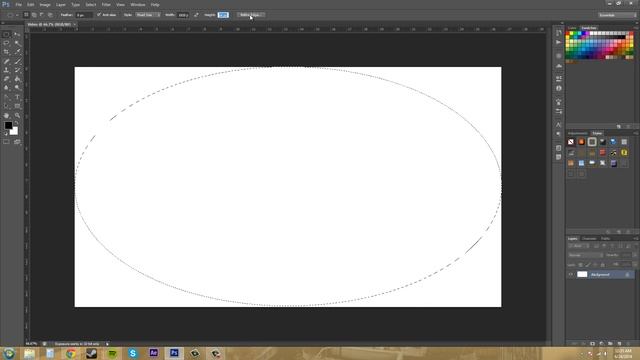
Task: Select the Marquee tool in toolbox
Action: click(x=7, y=35)
